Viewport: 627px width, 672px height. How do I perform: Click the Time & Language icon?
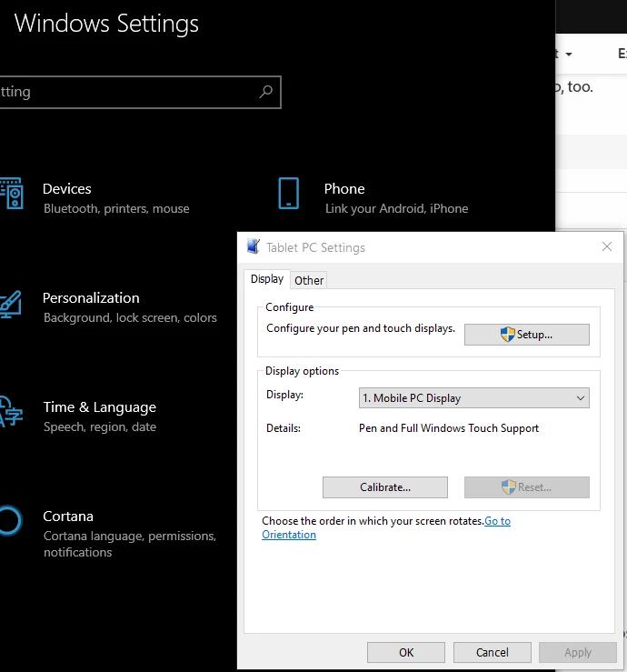[x=11, y=412]
